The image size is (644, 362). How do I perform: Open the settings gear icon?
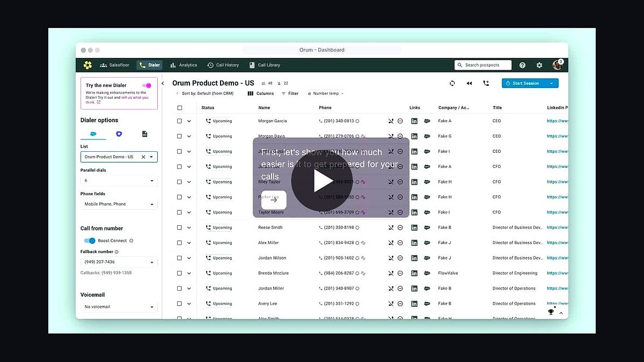coord(539,65)
